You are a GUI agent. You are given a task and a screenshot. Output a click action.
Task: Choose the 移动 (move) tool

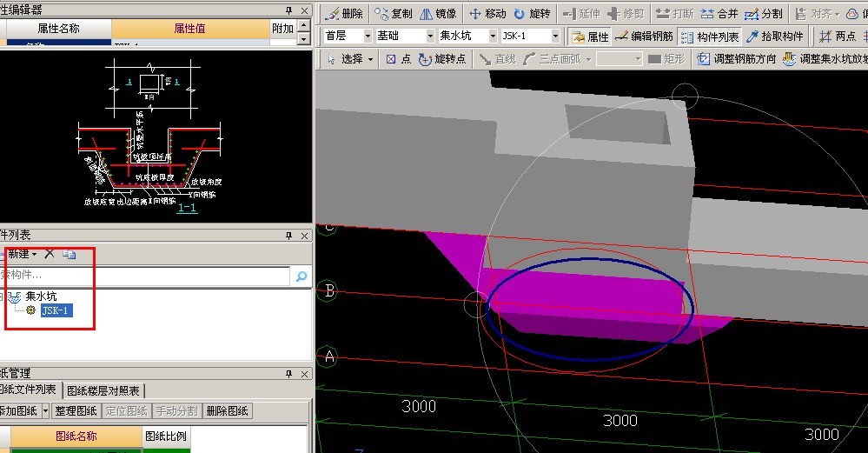coord(487,13)
